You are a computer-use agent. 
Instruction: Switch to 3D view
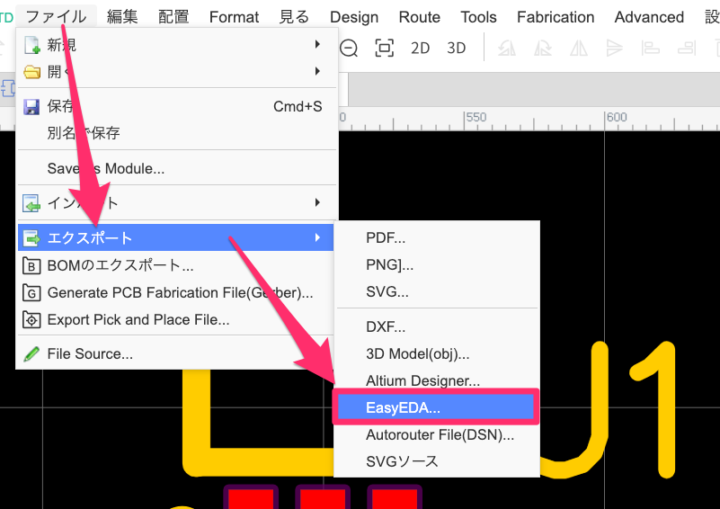(456, 48)
